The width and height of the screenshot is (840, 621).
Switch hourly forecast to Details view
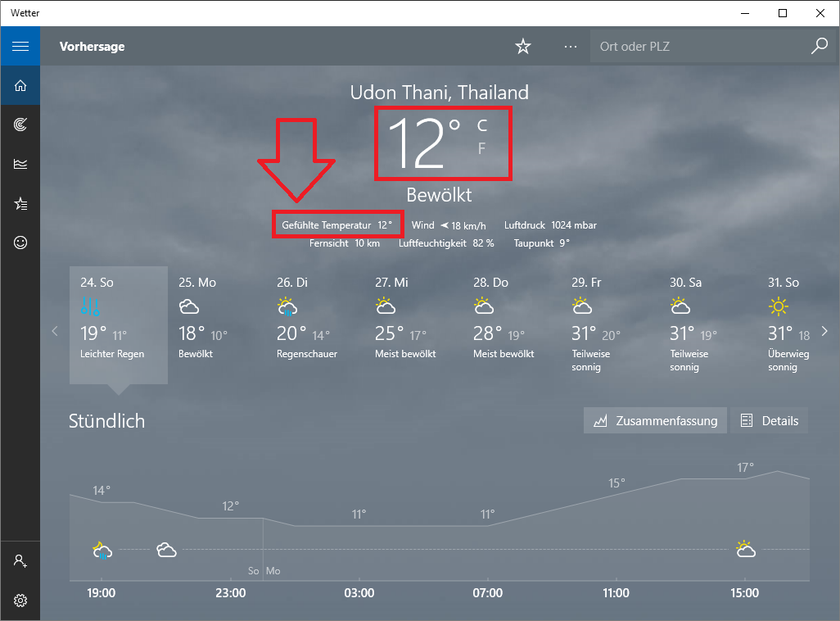tap(770, 420)
